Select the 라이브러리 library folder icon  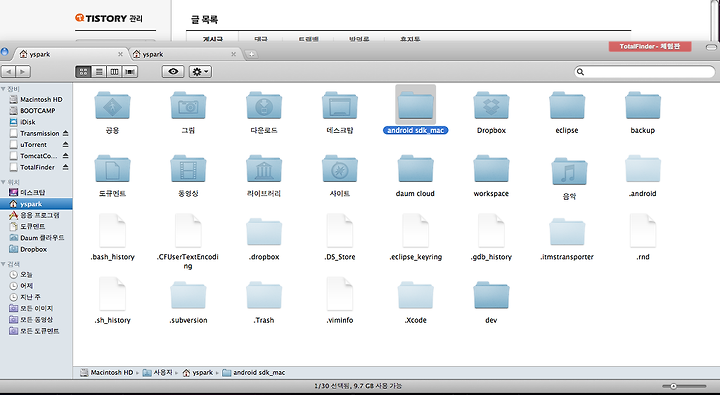click(x=264, y=169)
